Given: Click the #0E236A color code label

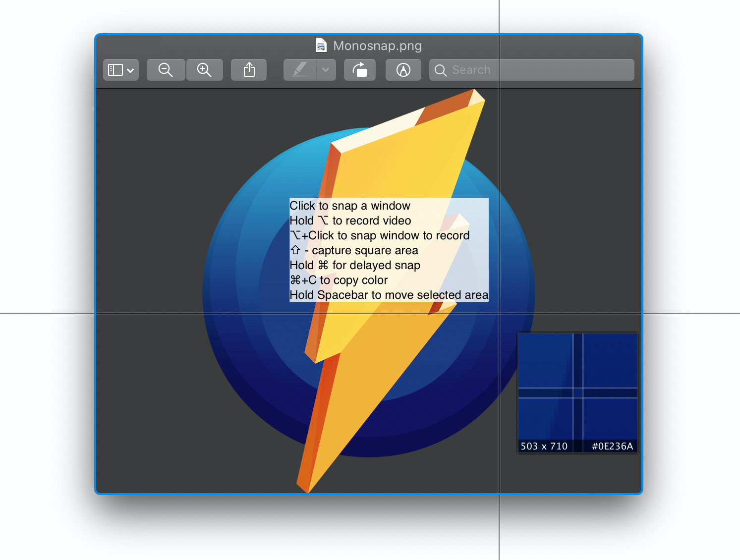Looking at the screenshot, I should tap(613, 446).
